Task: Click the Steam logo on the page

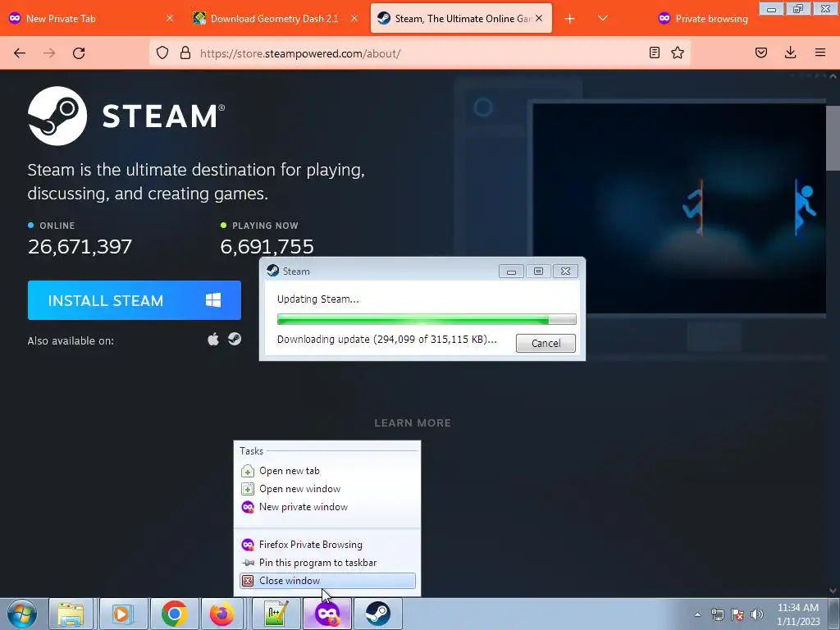Action: (x=126, y=116)
